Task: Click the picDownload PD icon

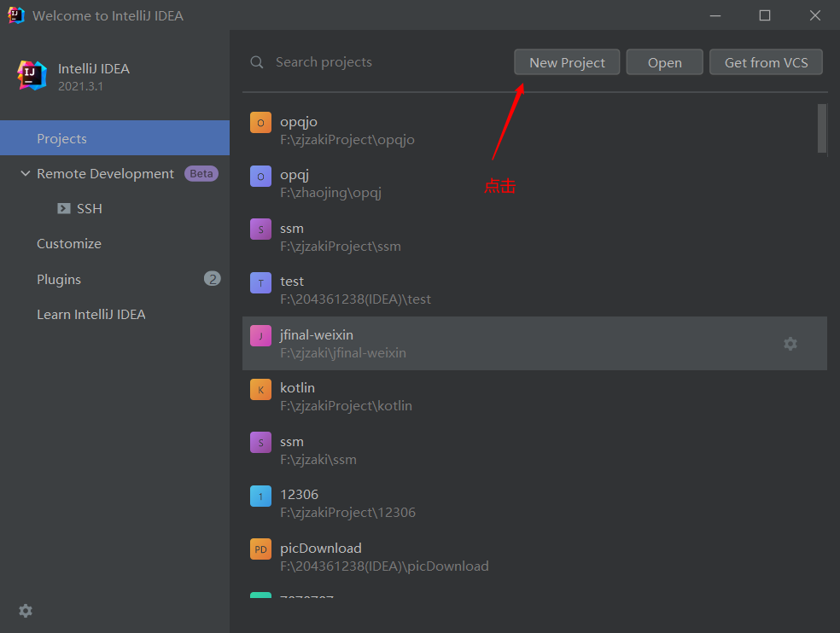Action: pyautogui.click(x=260, y=549)
